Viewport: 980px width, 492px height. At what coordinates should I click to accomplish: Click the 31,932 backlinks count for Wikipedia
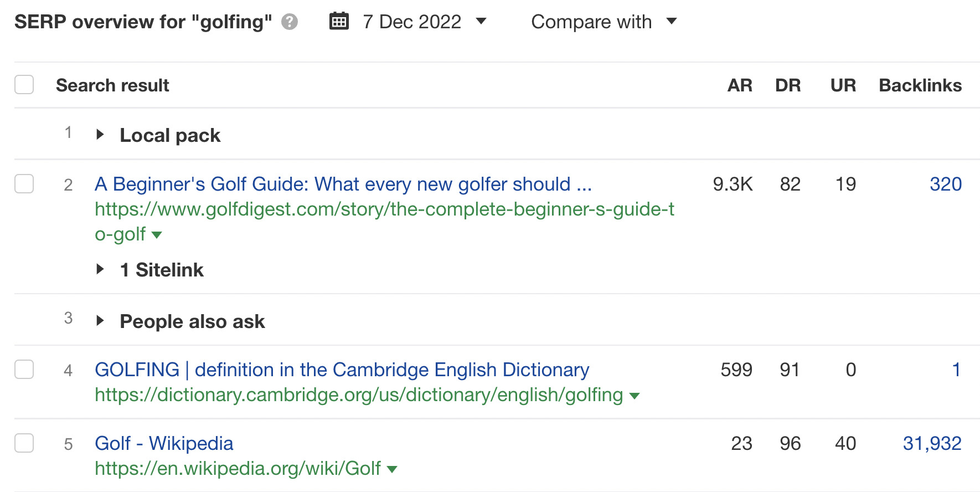932,443
